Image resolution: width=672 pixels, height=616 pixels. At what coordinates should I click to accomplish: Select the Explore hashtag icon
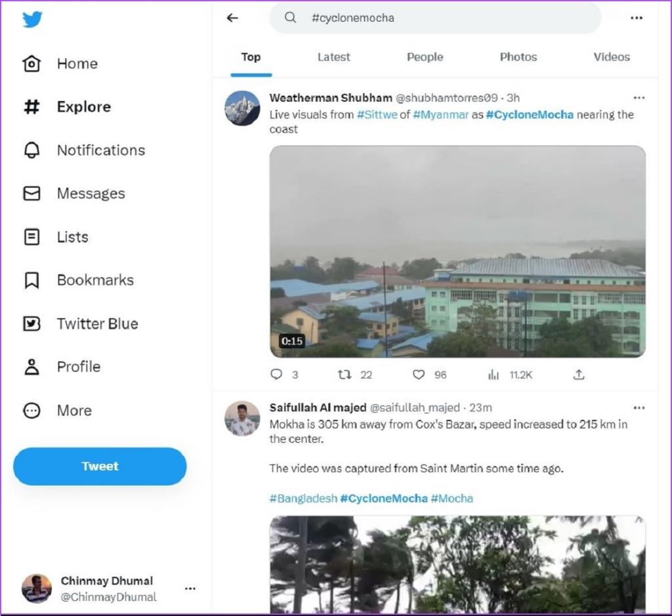tap(31, 107)
